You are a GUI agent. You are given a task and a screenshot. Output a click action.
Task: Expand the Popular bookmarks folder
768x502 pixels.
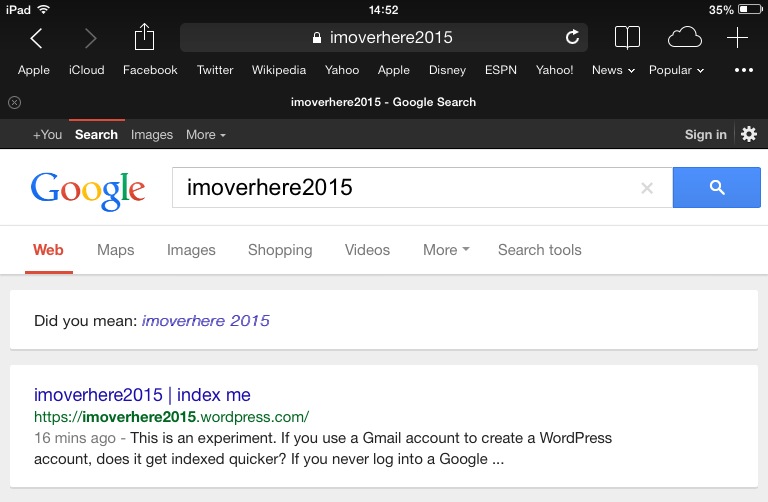(676, 70)
